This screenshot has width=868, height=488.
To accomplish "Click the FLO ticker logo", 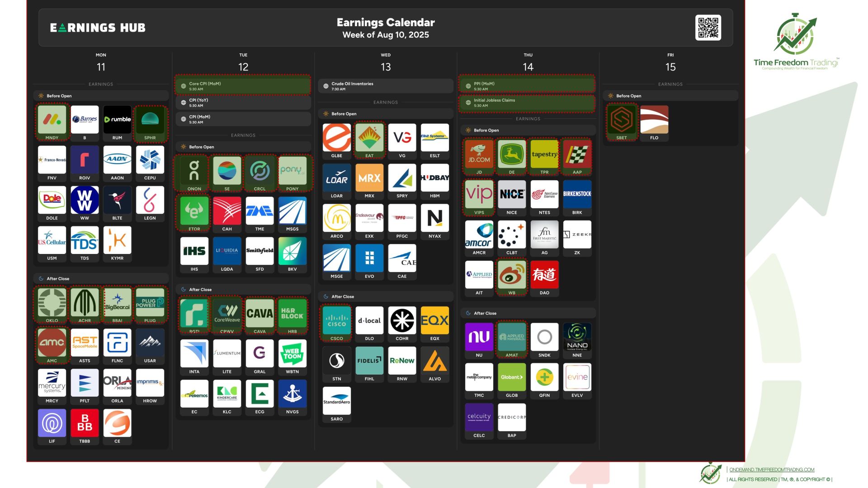I will (654, 120).
